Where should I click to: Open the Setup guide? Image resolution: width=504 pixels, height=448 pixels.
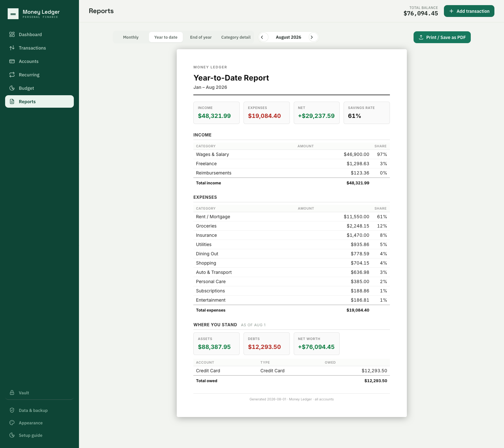[x=39, y=435]
